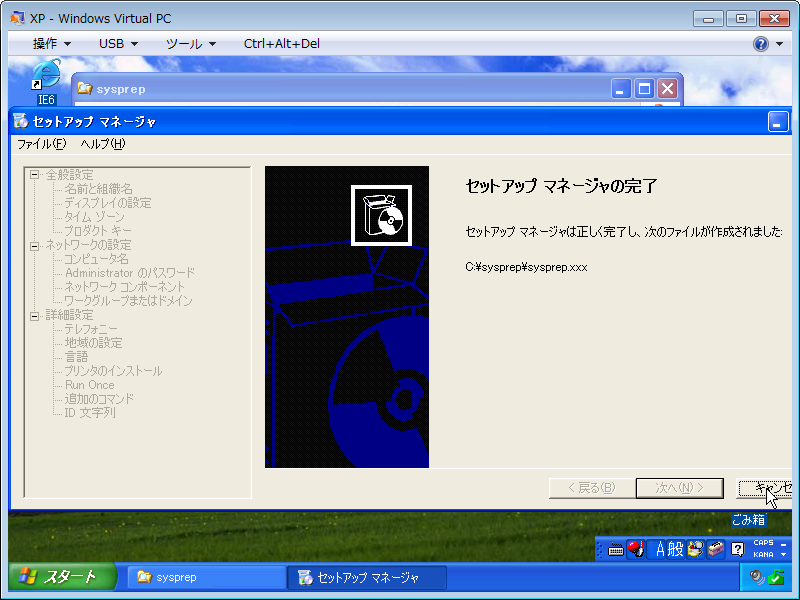Select ワークグループまたはドメイン in the tree
This screenshot has height=600, width=800.
pyautogui.click(x=129, y=301)
